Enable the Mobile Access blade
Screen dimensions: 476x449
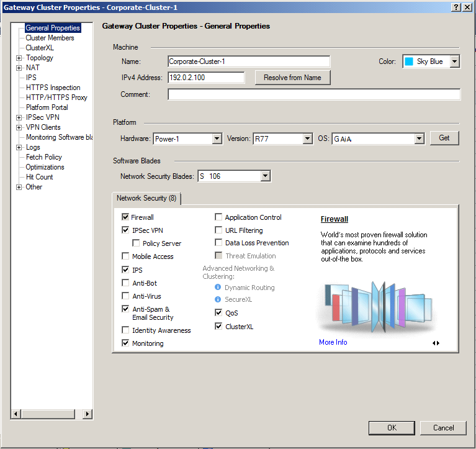[125, 256]
